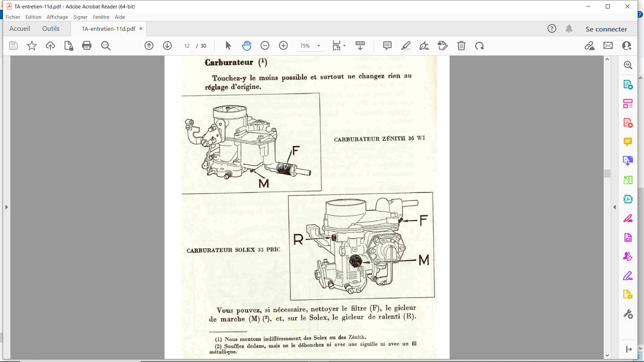644x362 pixels.
Task: Open the purple person signature tool in the side panel
Action: tap(628, 256)
